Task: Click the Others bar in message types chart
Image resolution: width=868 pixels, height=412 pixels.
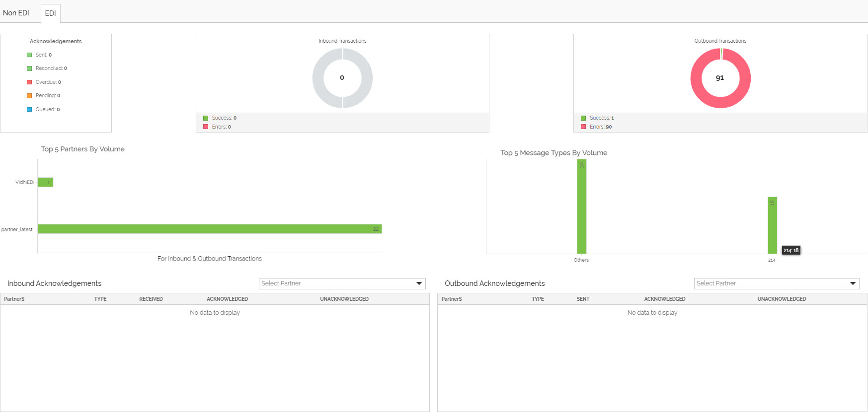Action: click(x=581, y=206)
